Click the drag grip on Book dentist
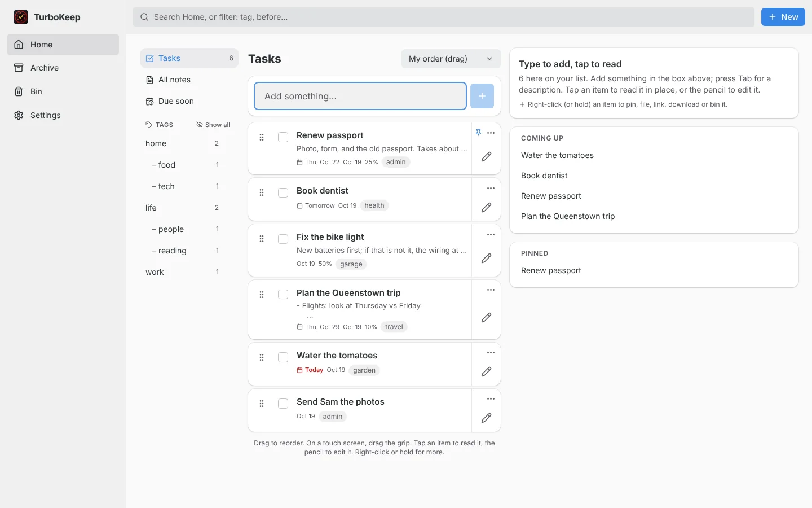 point(262,192)
